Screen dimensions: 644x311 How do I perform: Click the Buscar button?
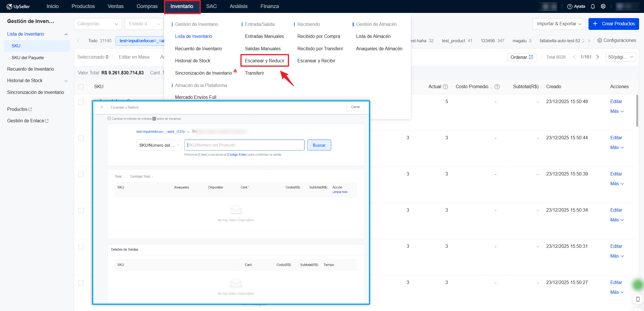click(319, 145)
